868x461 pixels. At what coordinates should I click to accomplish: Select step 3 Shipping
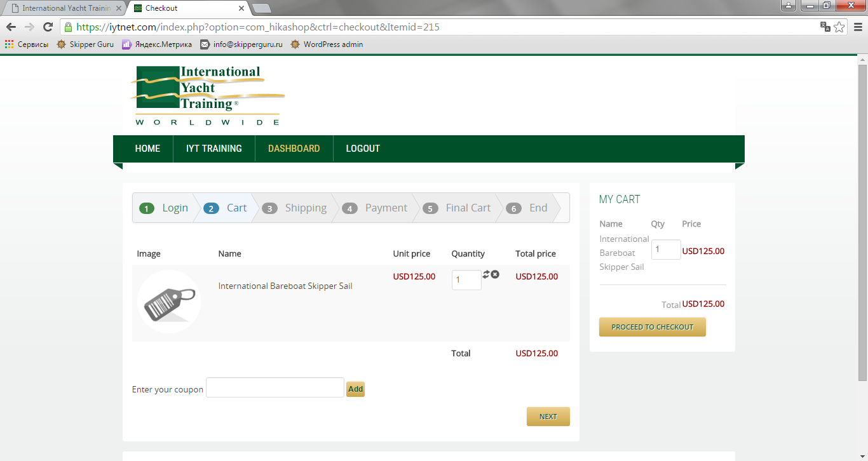pyautogui.click(x=294, y=208)
